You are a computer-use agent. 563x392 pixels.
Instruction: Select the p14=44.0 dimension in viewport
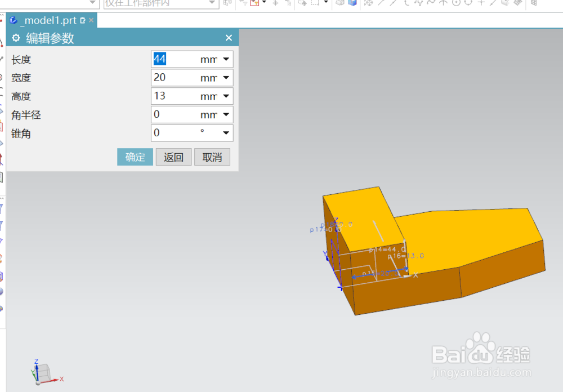(x=387, y=250)
